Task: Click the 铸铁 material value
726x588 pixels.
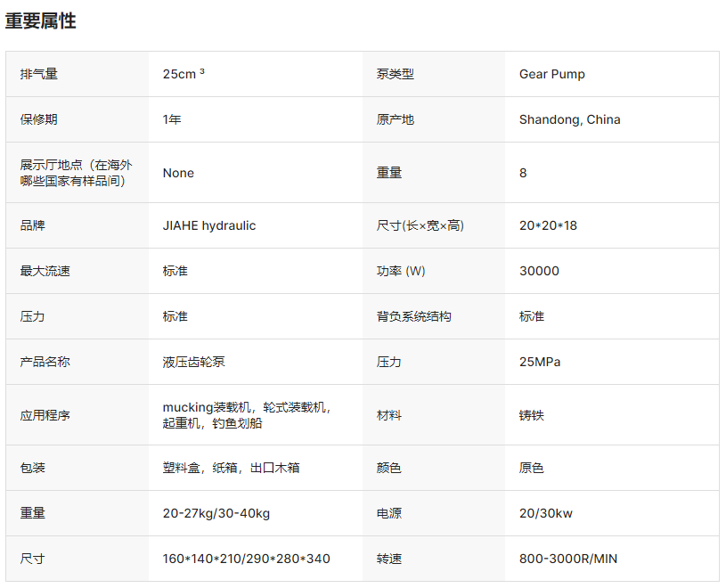Action: [532, 415]
